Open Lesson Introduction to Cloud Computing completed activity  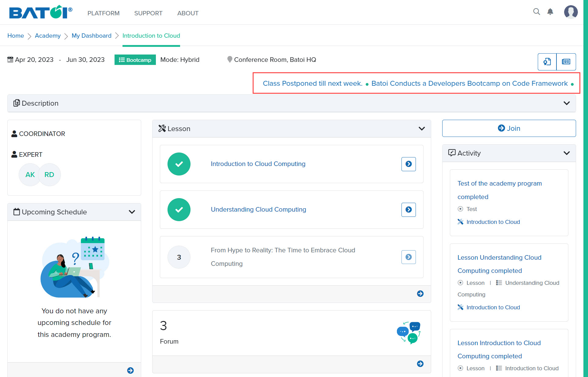(x=499, y=349)
